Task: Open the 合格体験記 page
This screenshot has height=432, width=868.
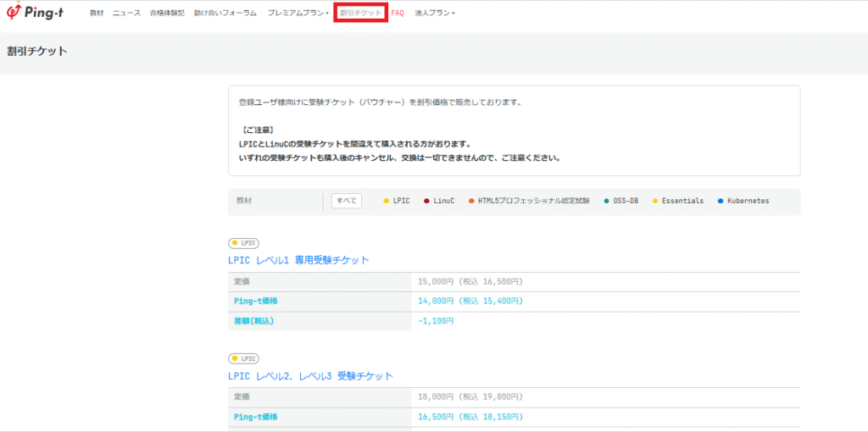Action: (167, 14)
